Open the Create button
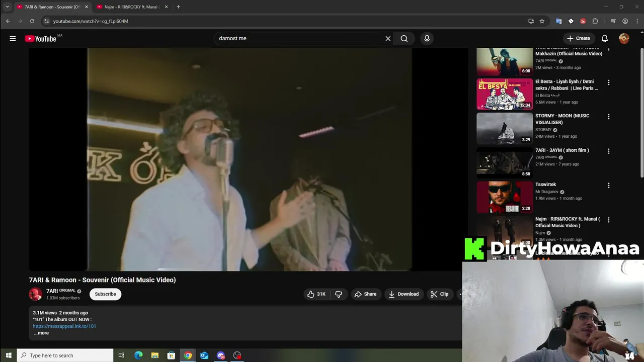This screenshot has width=644, height=362. point(578,38)
